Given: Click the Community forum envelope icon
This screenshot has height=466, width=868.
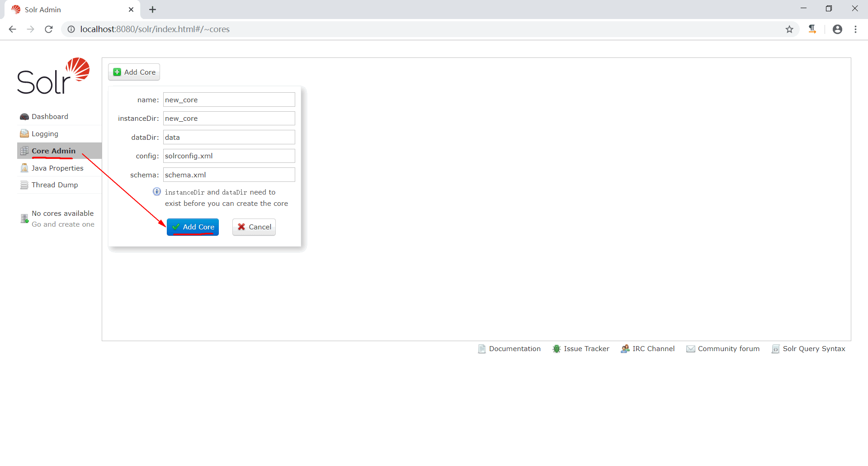Looking at the screenshot, I should (690, 349).
